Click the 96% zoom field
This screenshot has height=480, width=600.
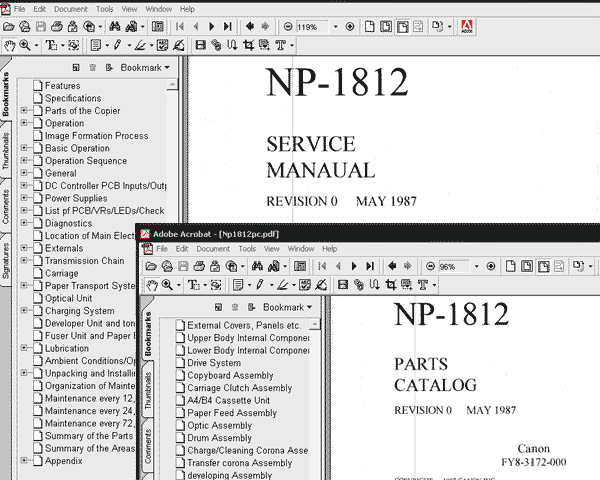[453, 267]
